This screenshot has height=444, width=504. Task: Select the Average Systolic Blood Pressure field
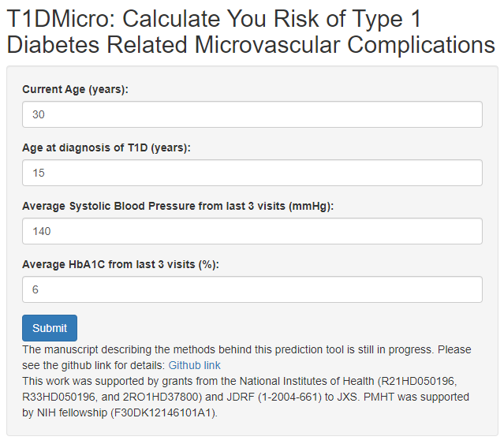pos(252,231)
